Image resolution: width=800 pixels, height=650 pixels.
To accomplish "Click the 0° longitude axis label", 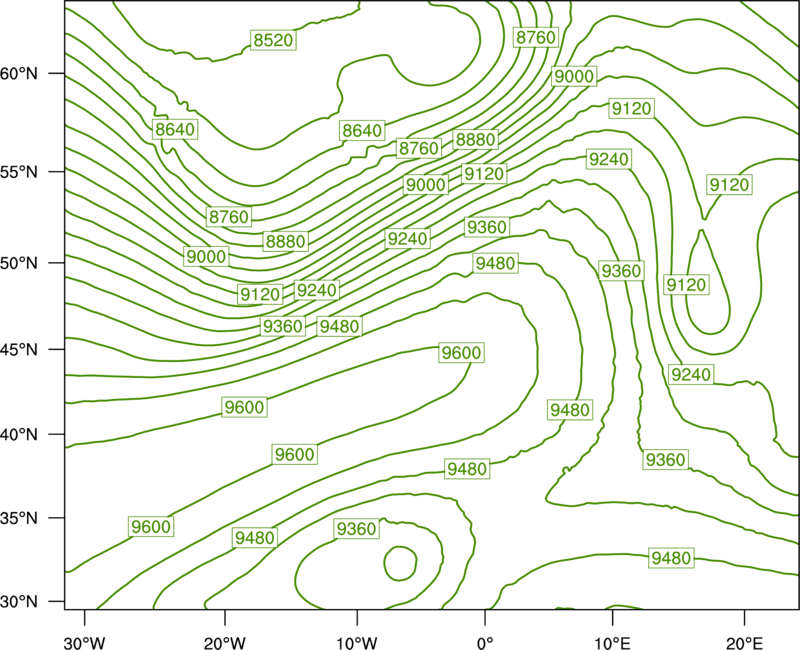I will point(485,643).
